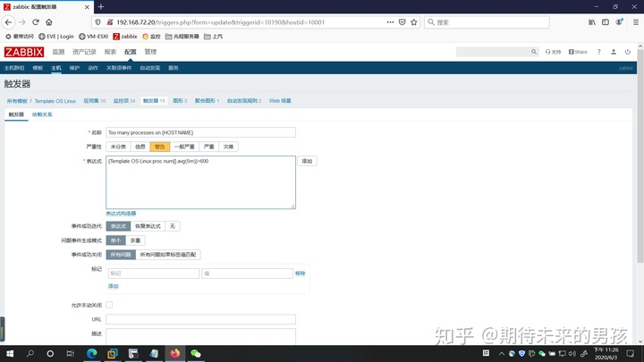Open 监控项 34 items link
Viewport: 644px width, 362px height.
point(124,100)
